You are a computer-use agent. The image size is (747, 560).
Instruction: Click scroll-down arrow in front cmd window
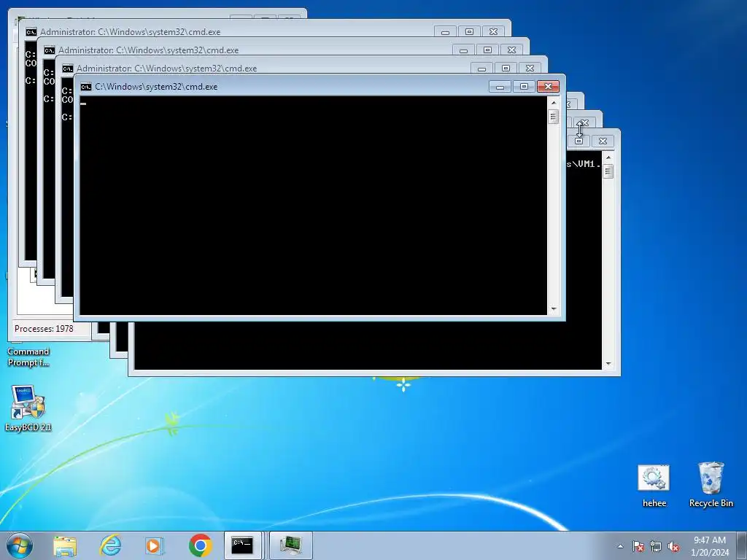(x=553, y=309)
